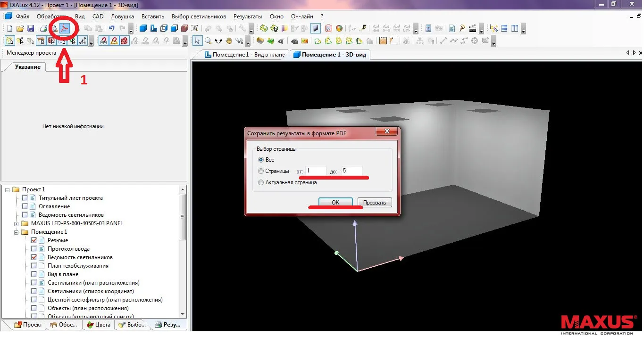The height and width of the screenshot is (344, 644).
Task: Collapse the 'Проект 1' tree node
Action: pyautogui.click(x=8, y=189)
